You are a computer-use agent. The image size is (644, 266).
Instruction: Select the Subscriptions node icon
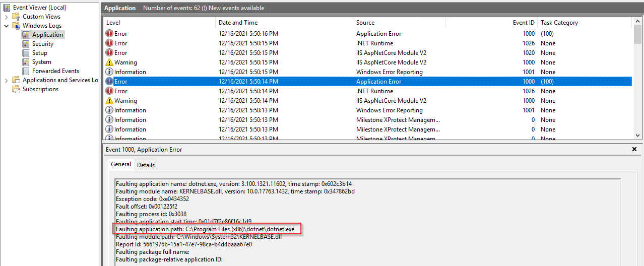click(16, 89)
